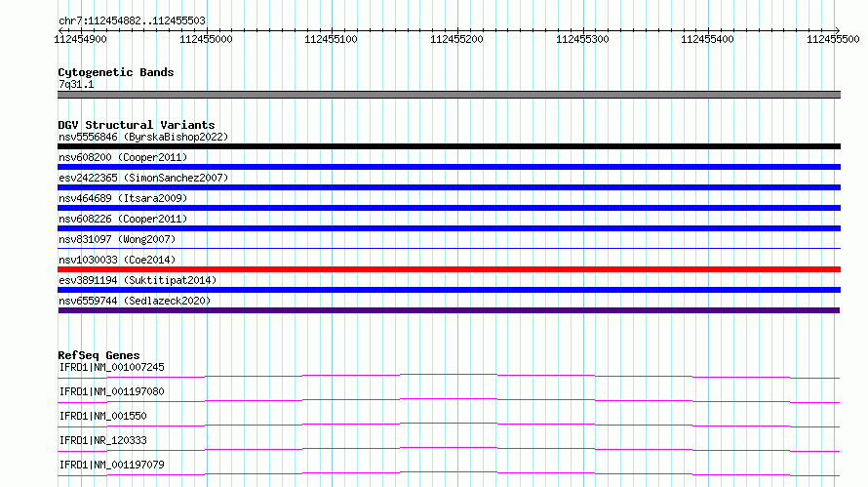The image size is (868, 487).
Task: Open transcript IFRD1|NM_001197079 label
Action: (111, 465)
